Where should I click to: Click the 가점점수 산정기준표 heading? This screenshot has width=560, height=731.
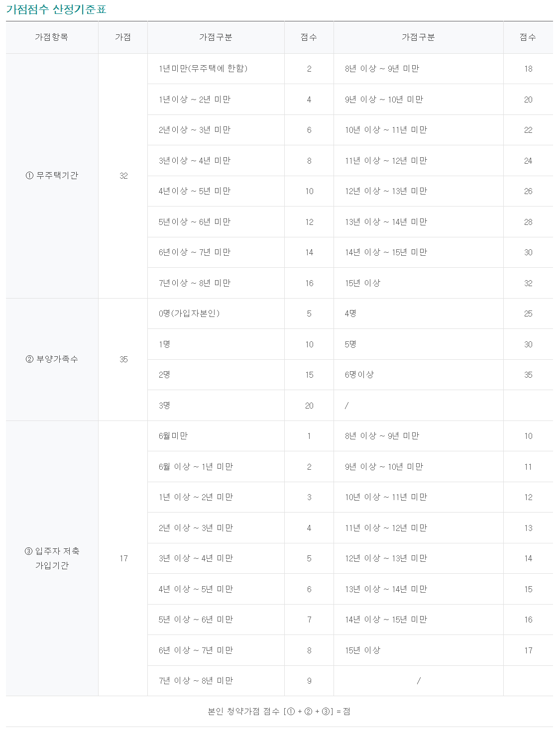point(56,9)
